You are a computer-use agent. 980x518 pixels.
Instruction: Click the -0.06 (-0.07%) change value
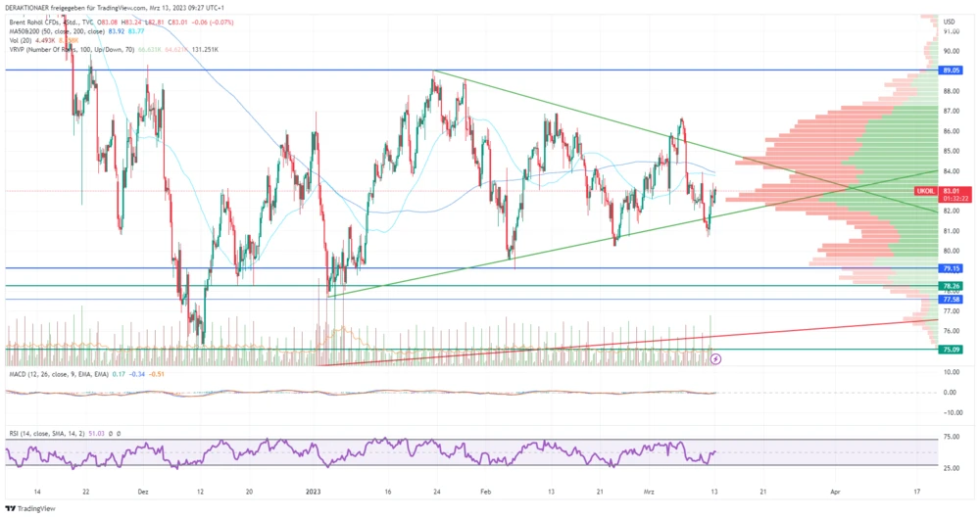pyautogui.click(x=215, y=23)
